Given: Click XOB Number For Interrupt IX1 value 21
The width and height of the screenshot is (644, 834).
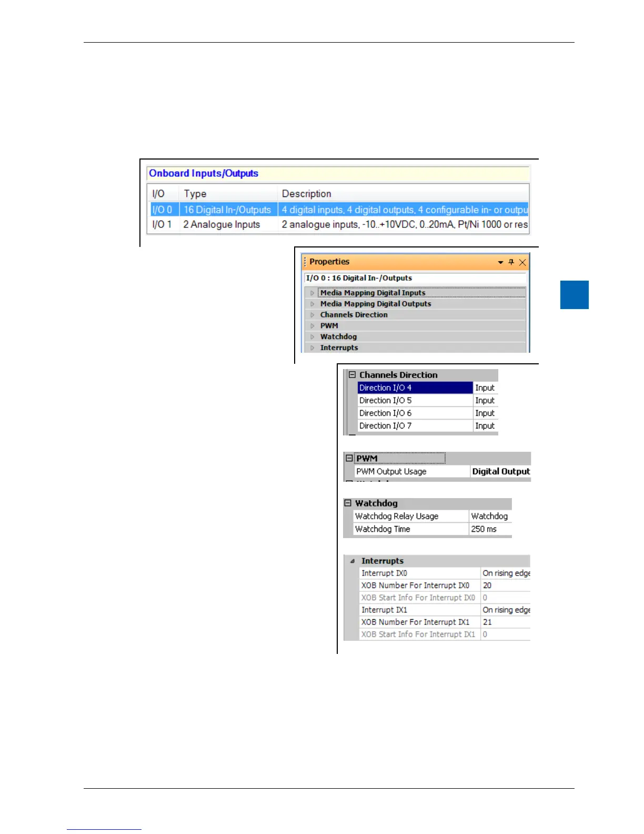Looking at the screenshot, I should point(506,622).
